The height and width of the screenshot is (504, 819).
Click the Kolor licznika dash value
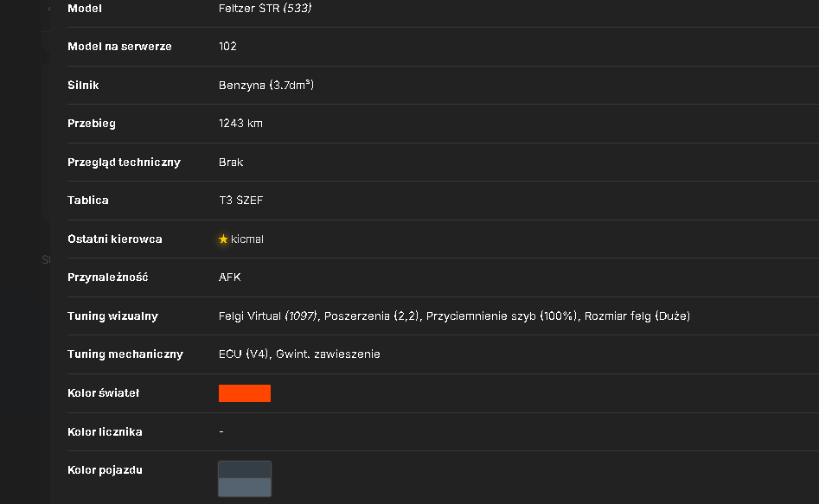221,431
